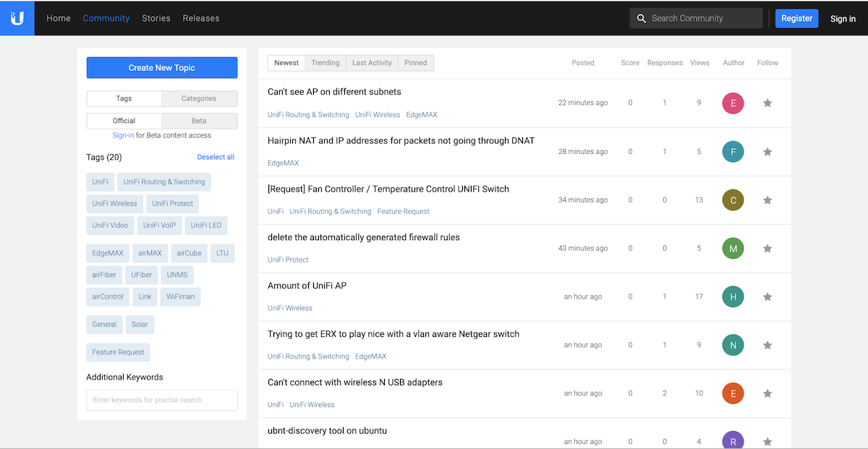Screen dimensions: 868x449
Task: Toggle the EdgeMAX tag filter
Action: (108, 254)
